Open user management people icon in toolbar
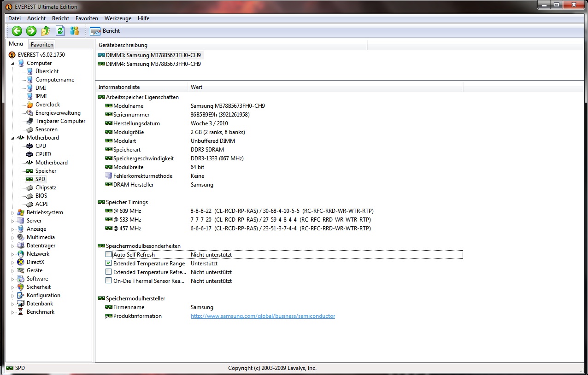Screen dimensions: 588x375 [x=74, y=31]
